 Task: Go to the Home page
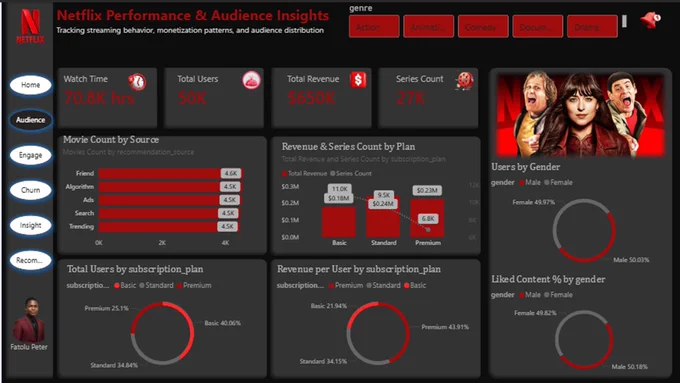(30, 85)
